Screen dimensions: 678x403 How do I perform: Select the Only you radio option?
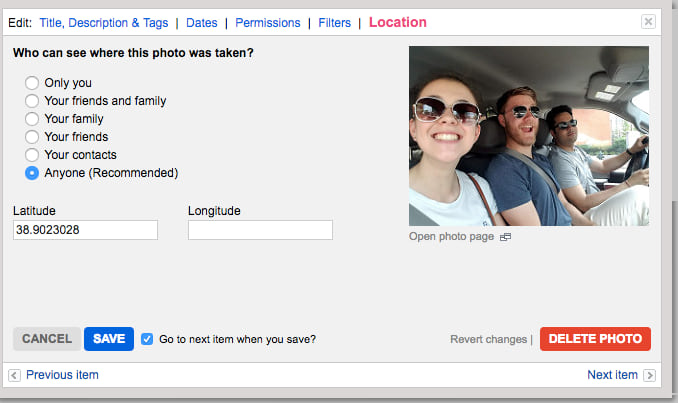32,83
